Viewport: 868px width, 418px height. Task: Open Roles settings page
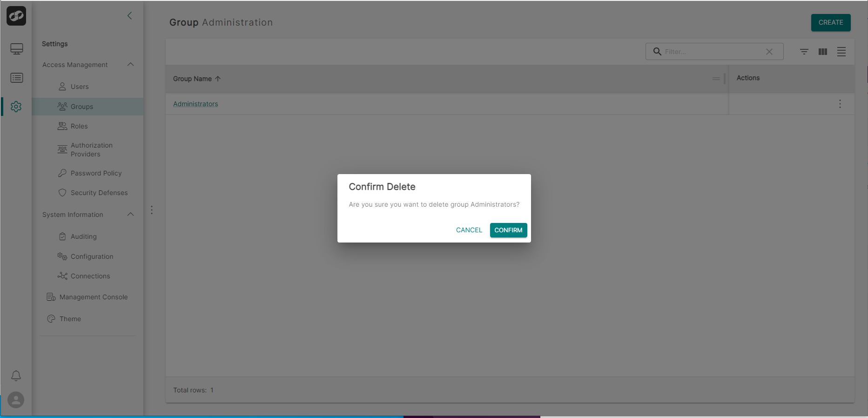click(79, 126)
